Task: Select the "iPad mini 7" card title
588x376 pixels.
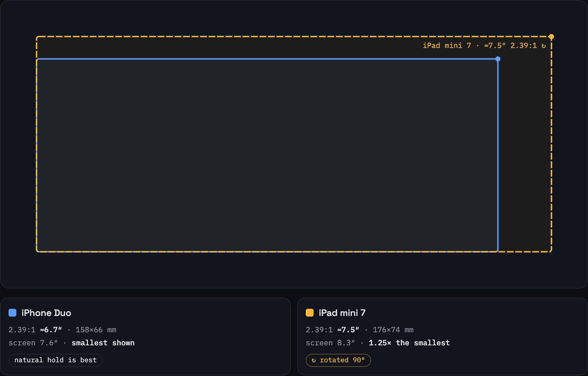Action: [342, 313]
